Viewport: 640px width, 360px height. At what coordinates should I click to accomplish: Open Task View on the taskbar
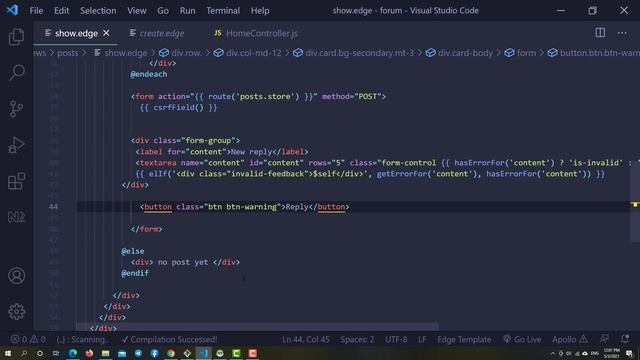coord(56,353)
